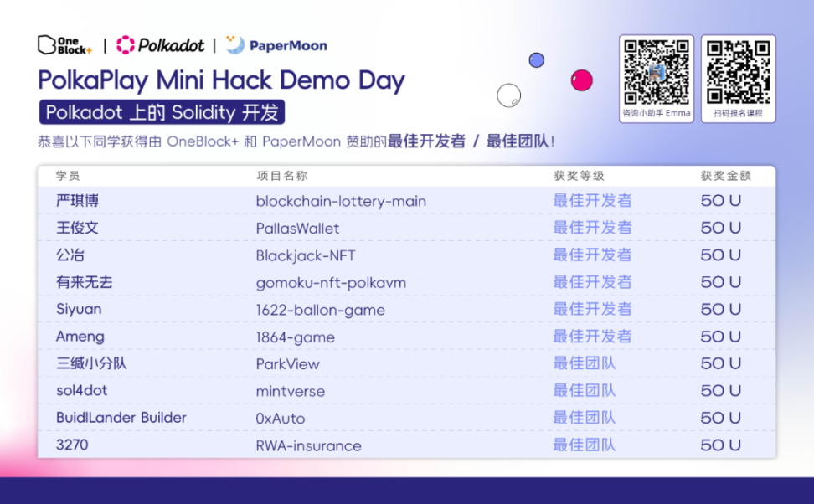Click project mintverse
814x504 pixels.
[x=291, y=391]
